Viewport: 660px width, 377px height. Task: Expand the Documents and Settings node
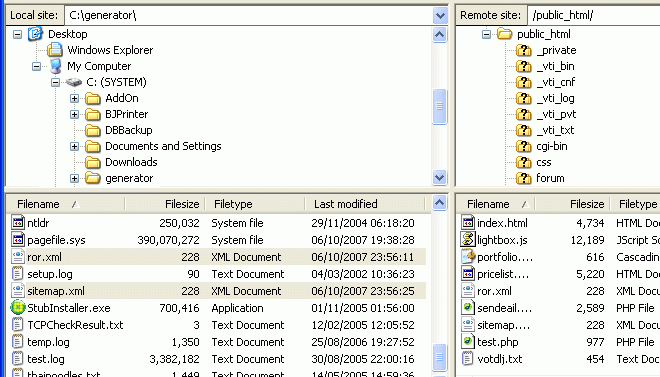[x=75, y=146]
